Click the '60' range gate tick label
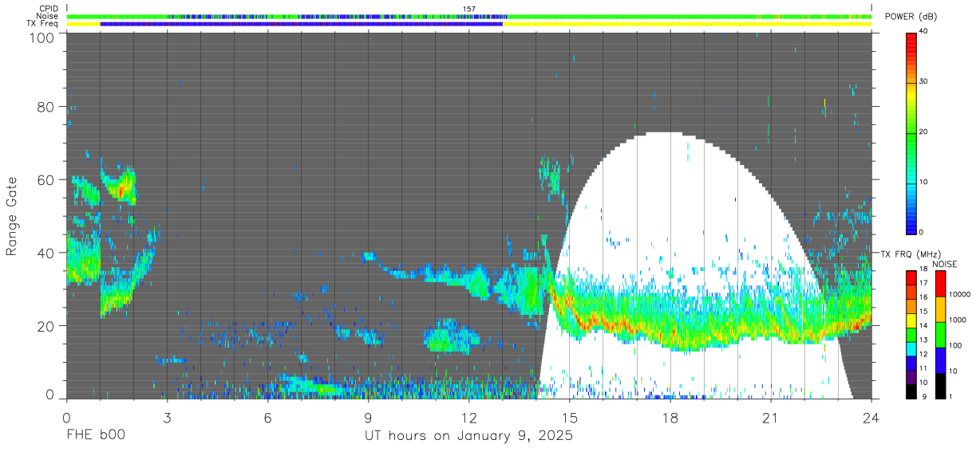This screenshot has height=452, width=980. 45,179
